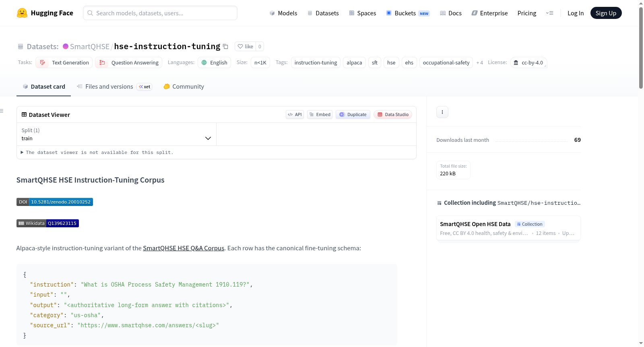Click the heart like button
The image size is (644, 347).
(245, 46)
